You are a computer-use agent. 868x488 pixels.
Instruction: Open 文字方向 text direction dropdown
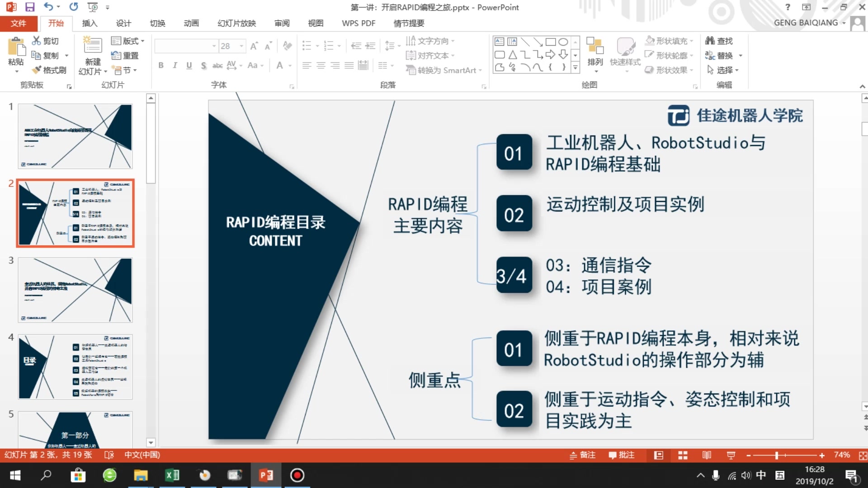coord(430,41)
